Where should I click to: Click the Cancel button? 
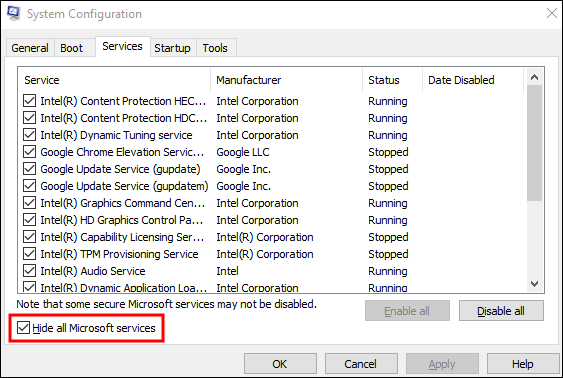pos(360,364)
